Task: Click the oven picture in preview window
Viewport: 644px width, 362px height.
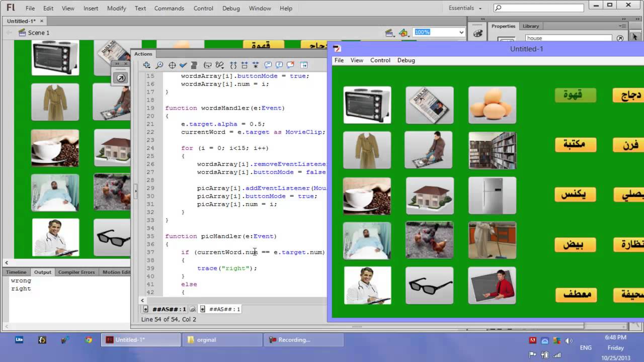Action: tap(367, 105)
